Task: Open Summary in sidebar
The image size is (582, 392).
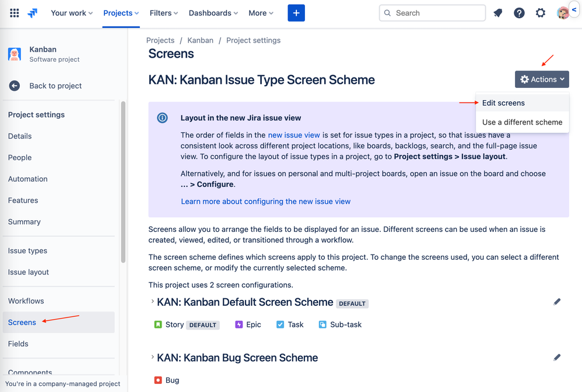Action: coord(24,222)
